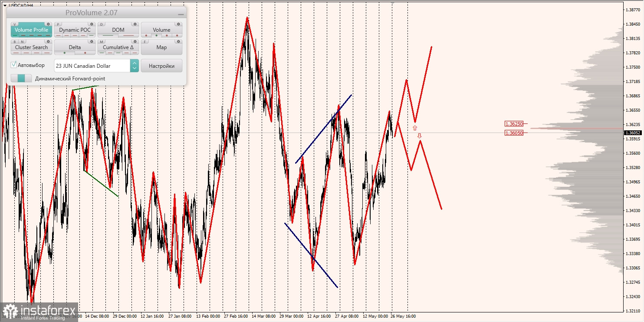Select the 1.36250 price label
Image resolution: width=644 pixels, height=322 pixels.
[514, 124]
